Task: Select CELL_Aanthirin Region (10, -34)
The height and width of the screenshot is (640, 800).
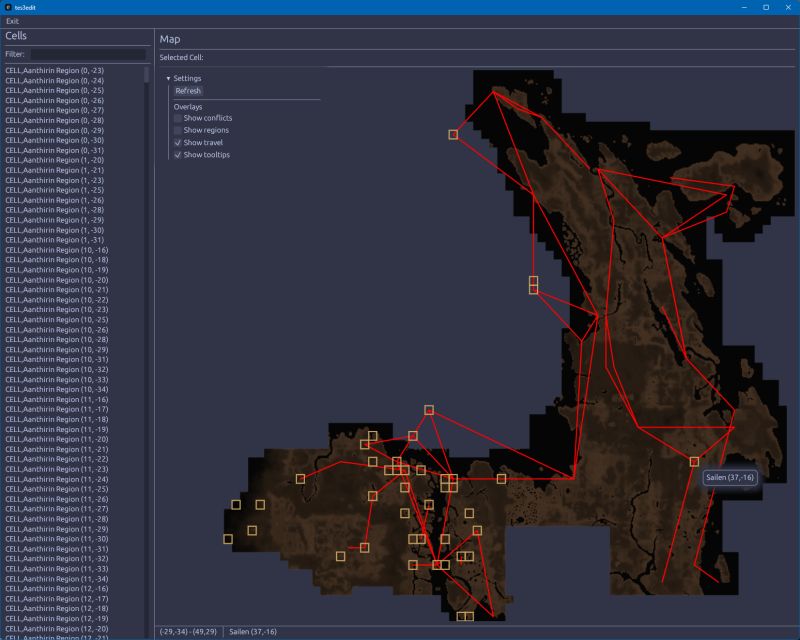Action: pyautogui.click(x=57, y=389)
